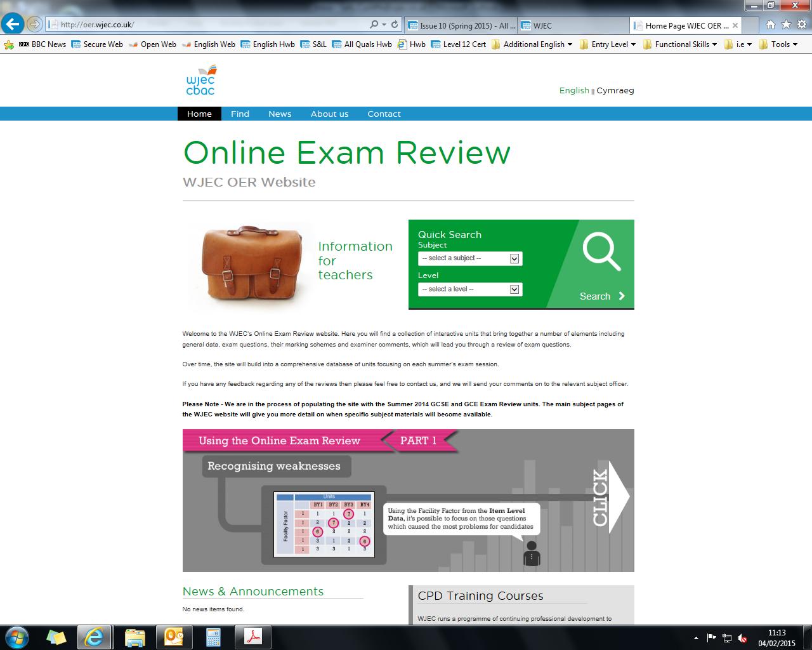This screenshot has height=650, width=812.
Task: Switch to the Issue 10 (Spring 2015) tab
Action: point(461,25)
